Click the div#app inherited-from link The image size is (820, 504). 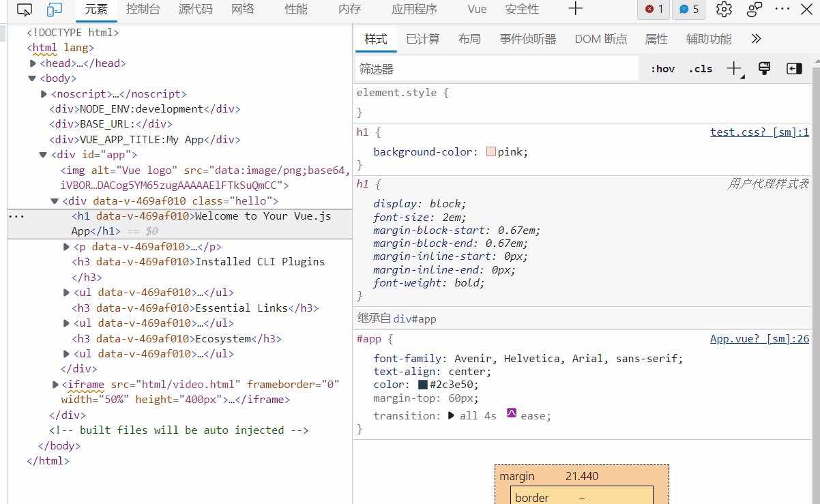(x=415, y=318)
